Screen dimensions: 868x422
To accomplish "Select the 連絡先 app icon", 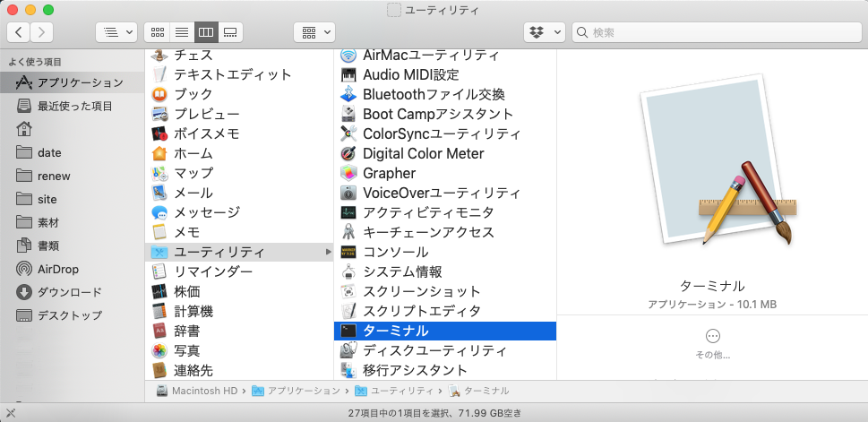I will click(159, 371).
